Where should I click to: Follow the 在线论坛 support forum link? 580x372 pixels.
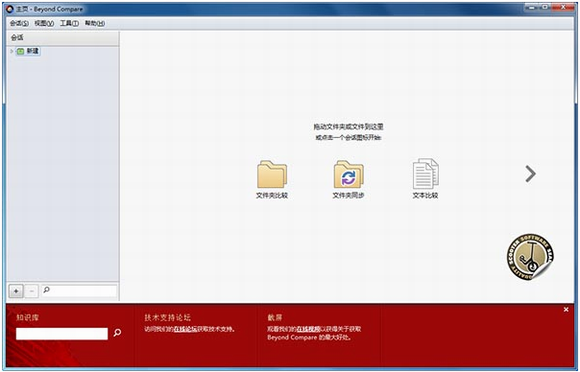[x=185, y=329]
